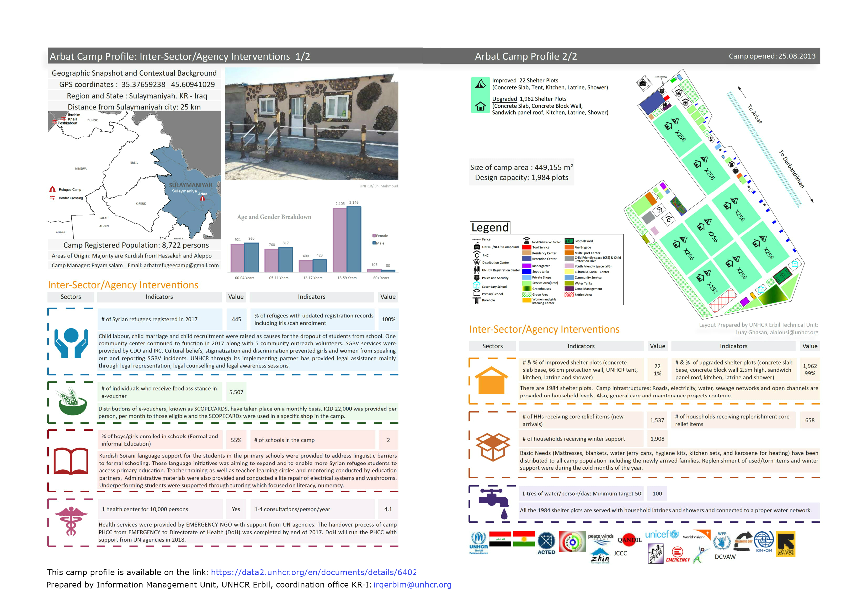
Task: Click the ACTED partner logo
Action: (546, 543)
